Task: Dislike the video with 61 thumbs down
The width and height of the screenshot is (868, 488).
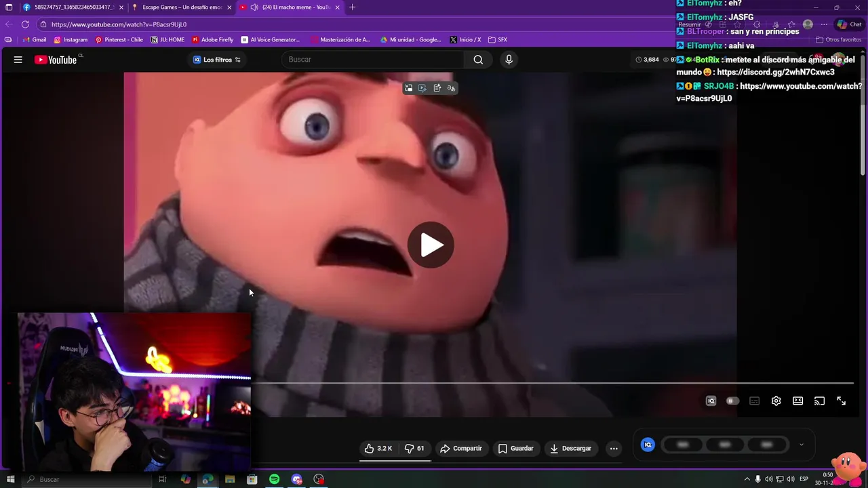Action: [x=414, y=448]
